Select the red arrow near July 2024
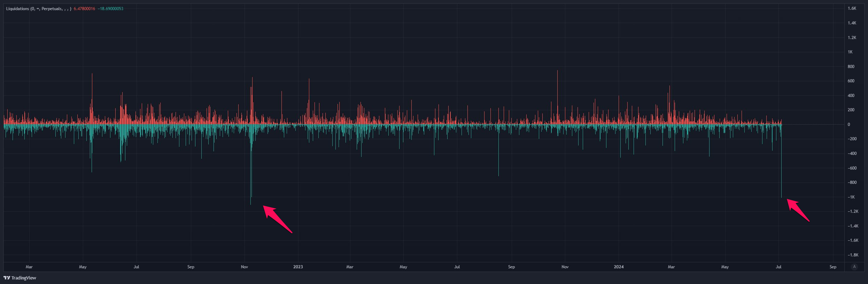This screenshot has width=868, height=284. (x=798, y=210)
